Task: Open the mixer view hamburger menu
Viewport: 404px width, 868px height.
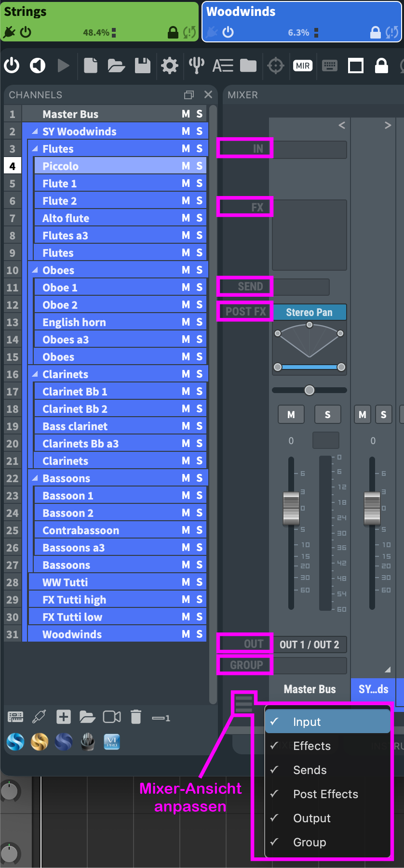Action: click(244, 704)
